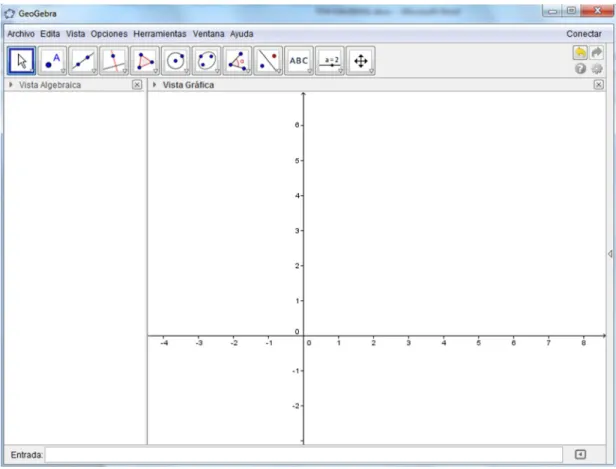Image resolution: width=616 pixels, height=469 pixels.
Task: Click the GeoGebra title bar logo
Action: coord(9,13)
